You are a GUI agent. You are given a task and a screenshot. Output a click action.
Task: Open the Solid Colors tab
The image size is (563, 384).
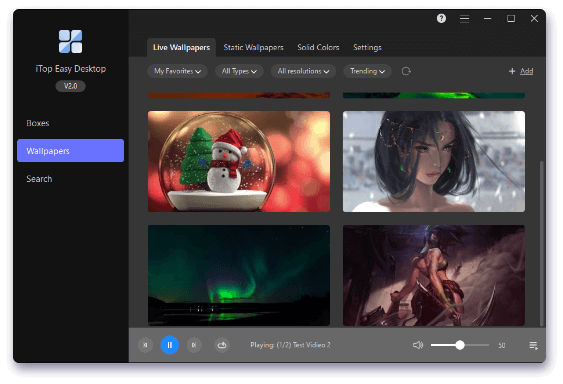click(318, 47)
